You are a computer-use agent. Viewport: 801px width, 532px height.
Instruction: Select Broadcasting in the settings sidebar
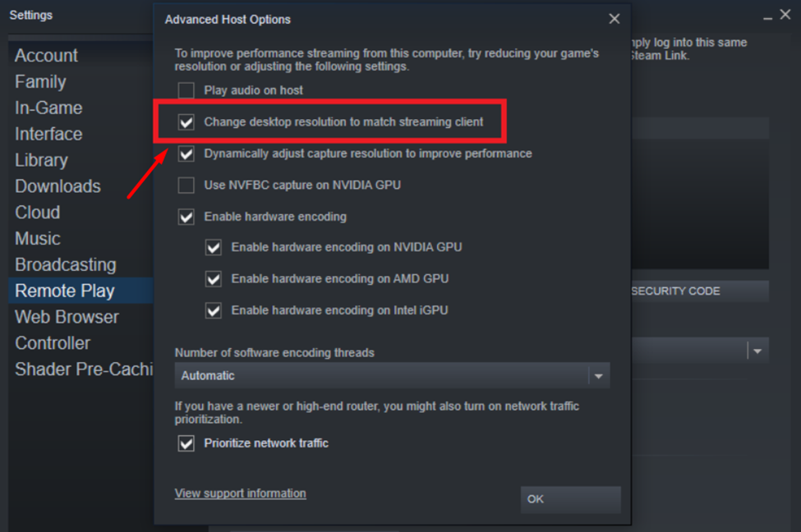(x=65, y=264)
